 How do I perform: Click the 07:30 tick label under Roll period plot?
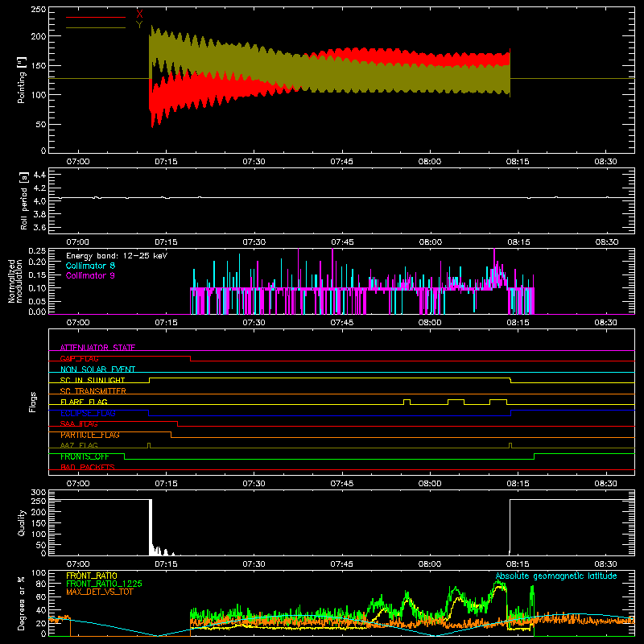[x=254, y=242]
